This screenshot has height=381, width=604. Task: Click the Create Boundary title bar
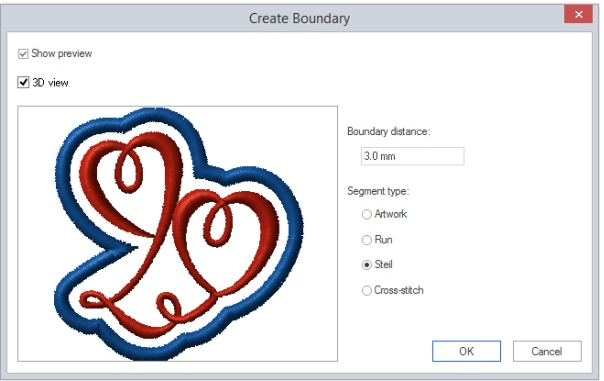point(299,18)
